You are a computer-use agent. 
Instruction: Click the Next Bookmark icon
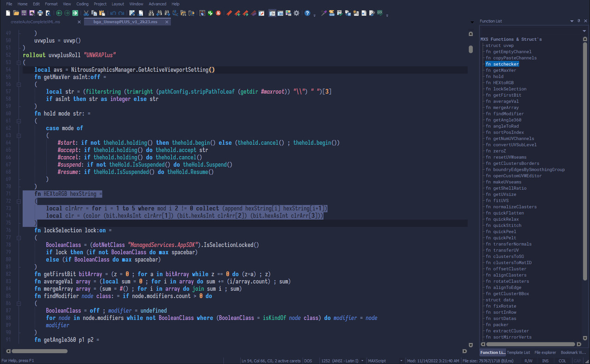point(245,13)
